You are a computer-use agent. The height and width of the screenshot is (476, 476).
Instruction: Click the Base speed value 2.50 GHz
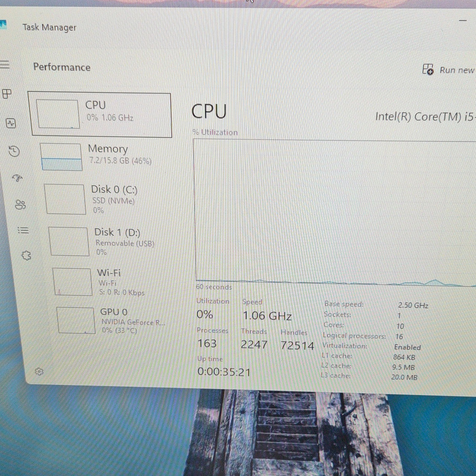[413, 305]
